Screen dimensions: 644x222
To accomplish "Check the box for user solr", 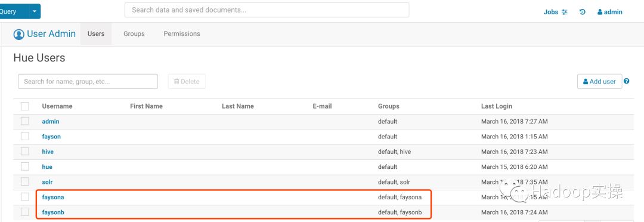I will 25,181.
